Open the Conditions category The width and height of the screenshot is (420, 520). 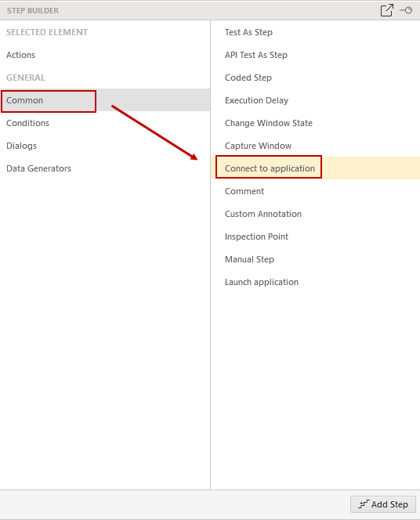pos(105,123)
